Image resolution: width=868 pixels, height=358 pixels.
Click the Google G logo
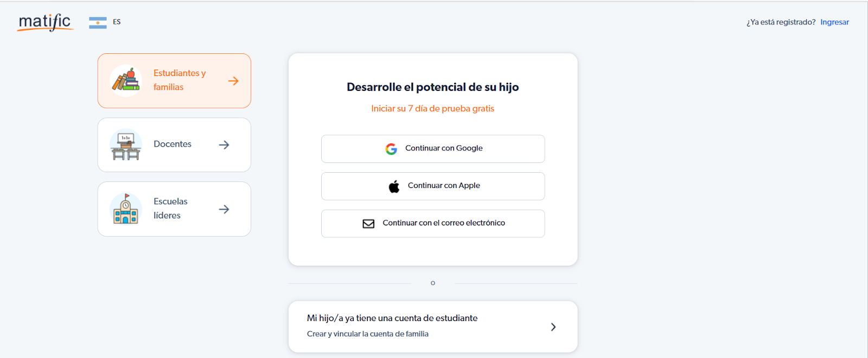(x=391, y=149)
